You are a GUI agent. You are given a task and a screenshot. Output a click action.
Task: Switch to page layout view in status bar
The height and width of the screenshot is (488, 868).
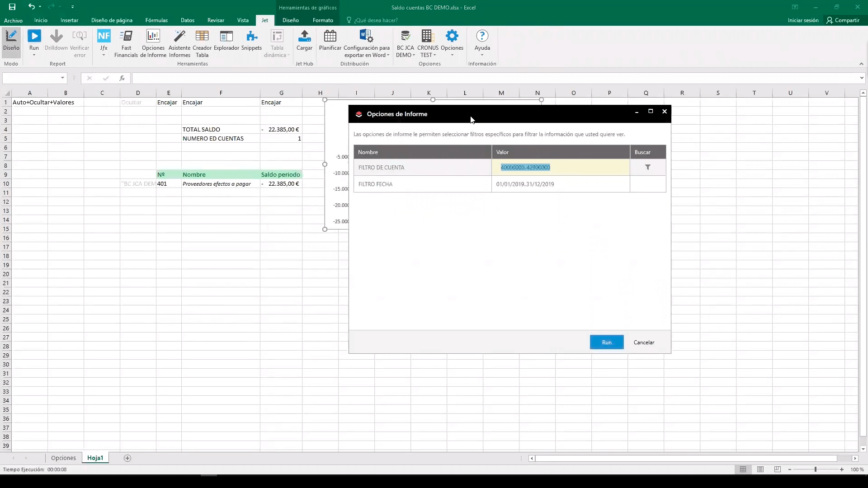click(760, 469)
